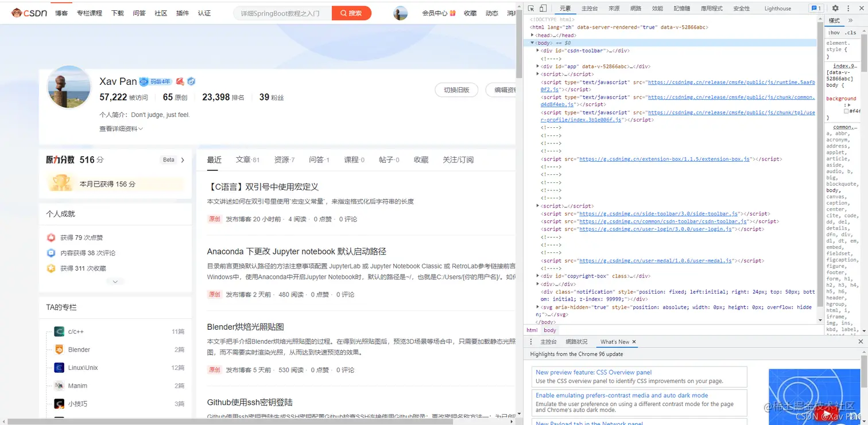Screen dimensions: 868x425
Task: Show more Styles sidebar tabs
Action: [x=851, y=21]
